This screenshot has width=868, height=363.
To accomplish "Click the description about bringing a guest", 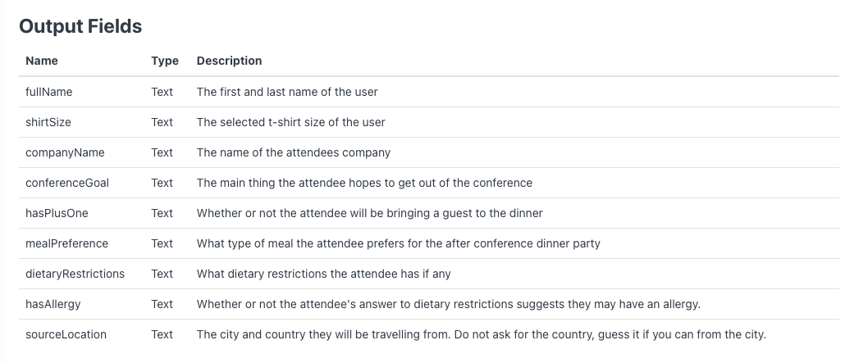I will coord(370,213).
